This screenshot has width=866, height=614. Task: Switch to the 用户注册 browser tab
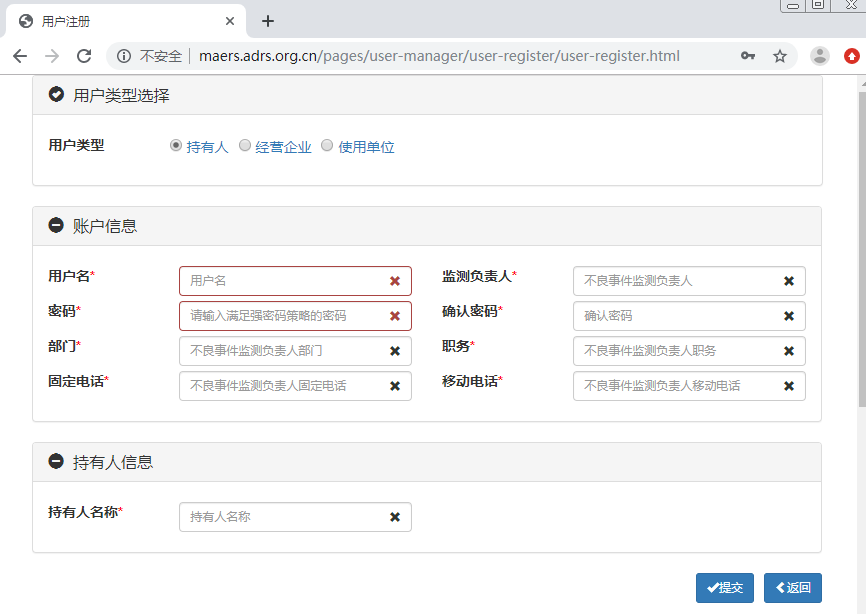click(120, 21)
